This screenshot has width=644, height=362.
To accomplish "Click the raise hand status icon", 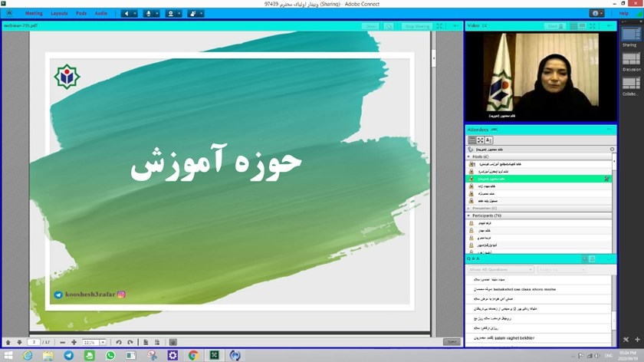I will click(192, 13).
